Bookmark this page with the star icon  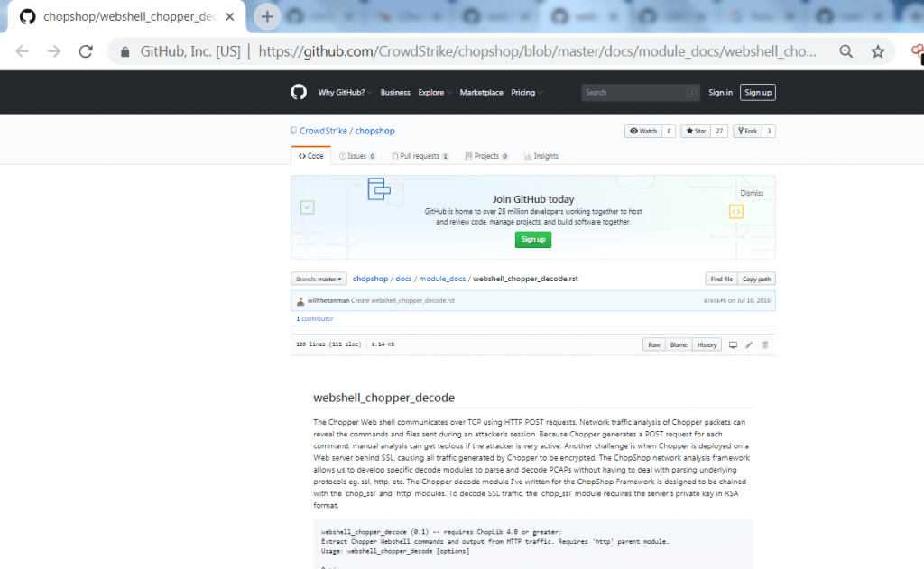[x=878, y=51]
